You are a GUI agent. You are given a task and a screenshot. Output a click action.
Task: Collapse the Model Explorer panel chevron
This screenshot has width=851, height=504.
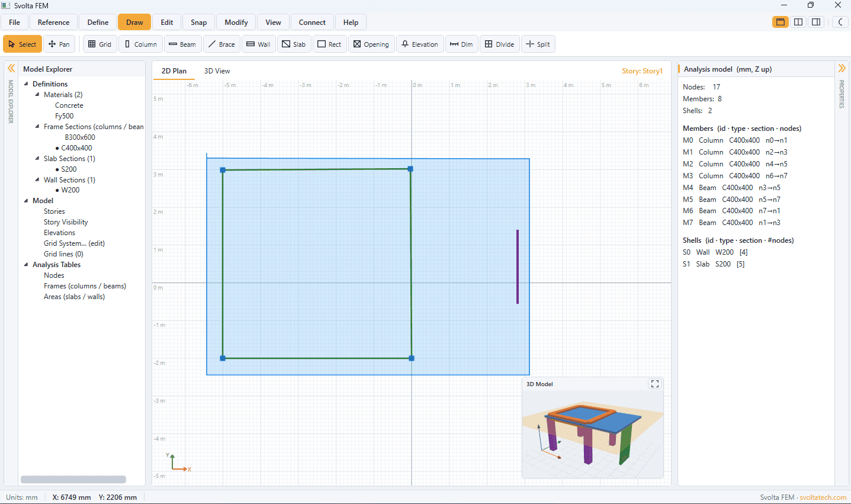pos(11,69)
